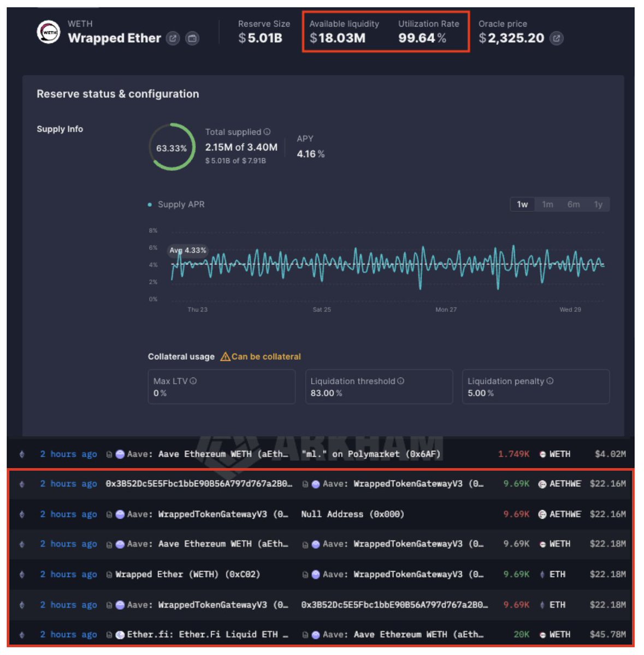
Task: Click the info icon beside Liquidation penalty
Action: [550, 381]
